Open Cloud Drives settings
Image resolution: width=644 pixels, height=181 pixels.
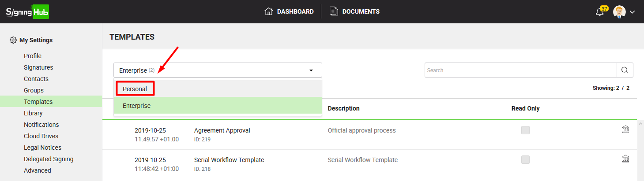(41, 136)
